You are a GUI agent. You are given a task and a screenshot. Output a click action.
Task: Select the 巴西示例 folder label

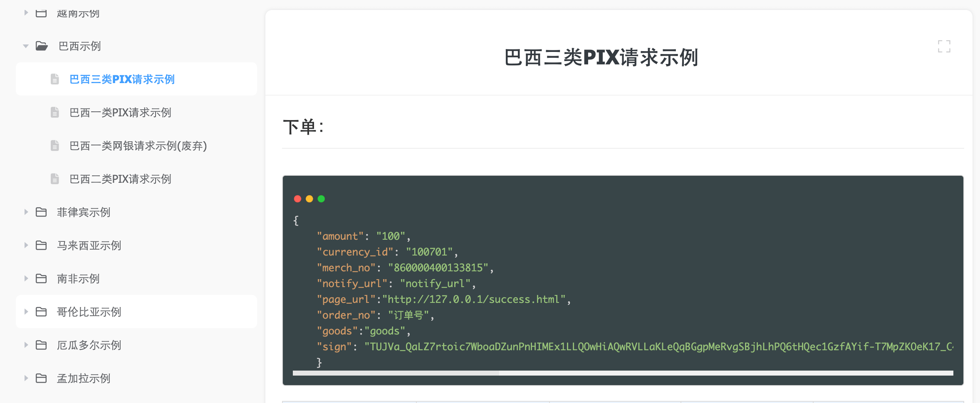pyautogui.click(x=79, y=46)
